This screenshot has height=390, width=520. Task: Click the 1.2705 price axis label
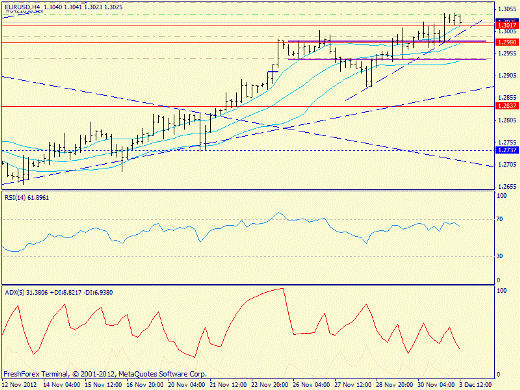507,165
